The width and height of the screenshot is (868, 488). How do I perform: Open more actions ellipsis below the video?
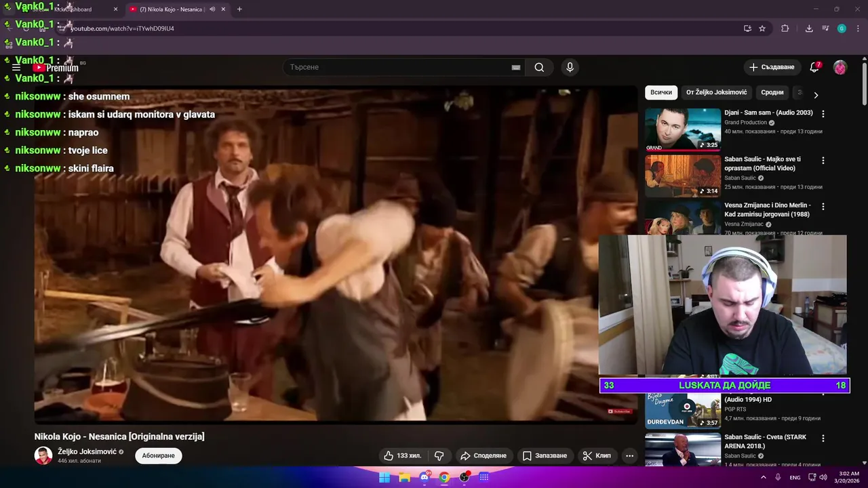tap(629, 455)
